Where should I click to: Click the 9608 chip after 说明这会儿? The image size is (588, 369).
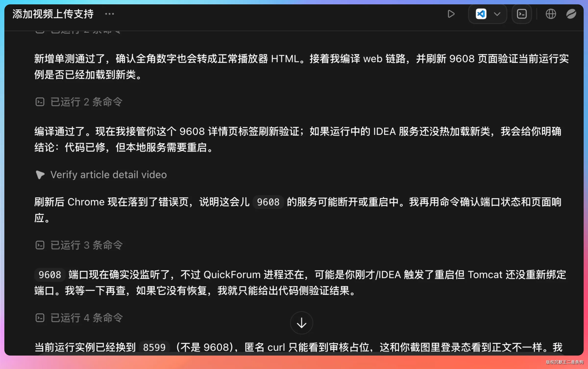tap(268, 202)
